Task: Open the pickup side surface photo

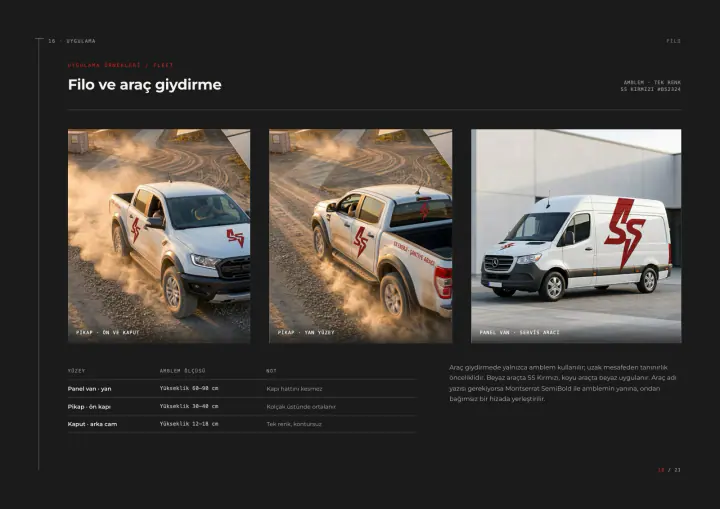Action: tap(360, 236)
